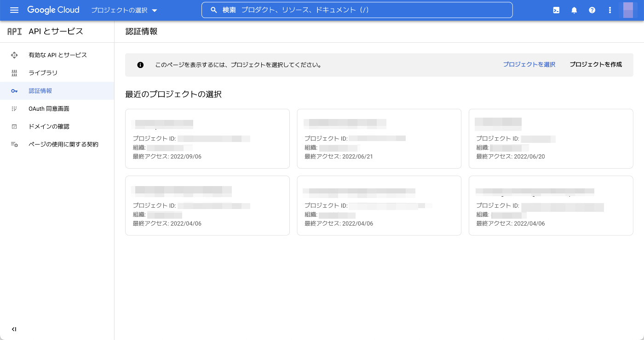Click the domain verification checkbox icon
Image resolution: width=644 pixels, height=340 pixels.
(14, 126)
